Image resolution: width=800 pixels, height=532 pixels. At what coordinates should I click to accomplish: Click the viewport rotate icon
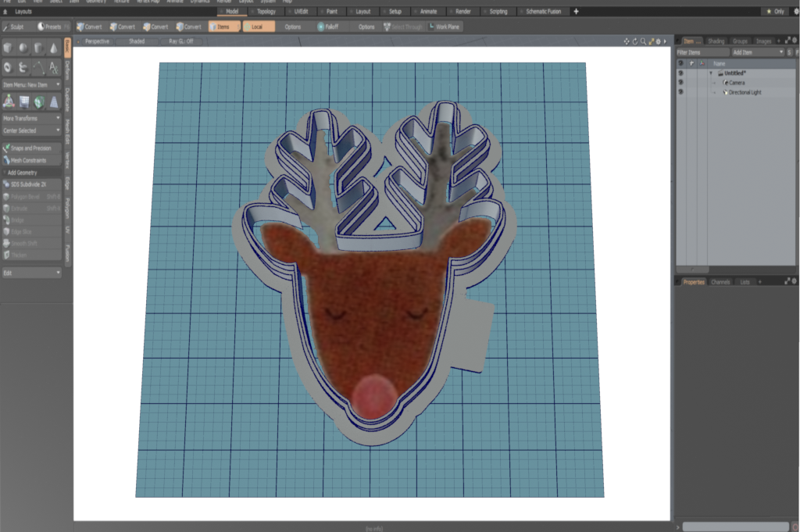pyautogui.click(x=634, y=41)
